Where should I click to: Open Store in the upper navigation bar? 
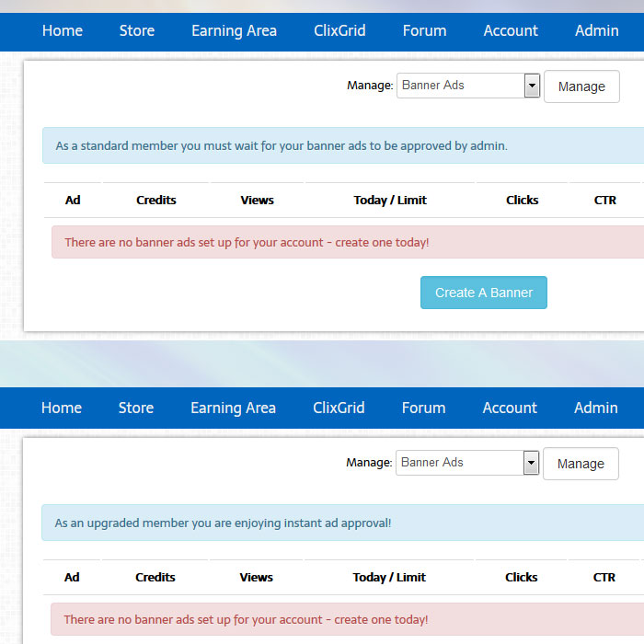click(137, 30)
